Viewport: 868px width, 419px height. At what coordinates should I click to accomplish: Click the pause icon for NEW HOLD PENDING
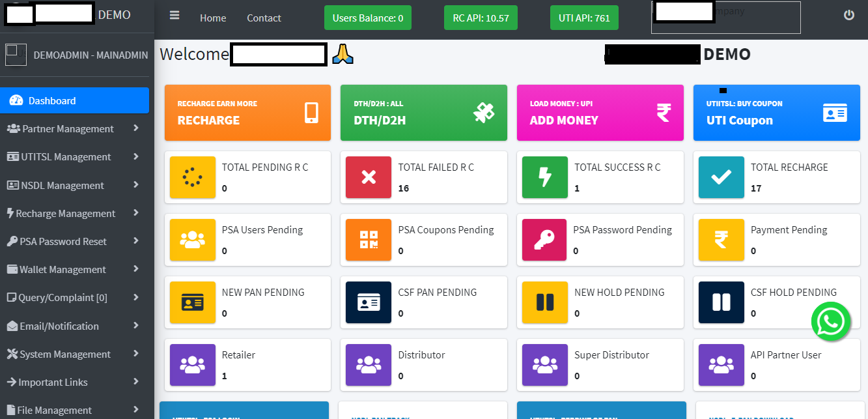(544, 302)
